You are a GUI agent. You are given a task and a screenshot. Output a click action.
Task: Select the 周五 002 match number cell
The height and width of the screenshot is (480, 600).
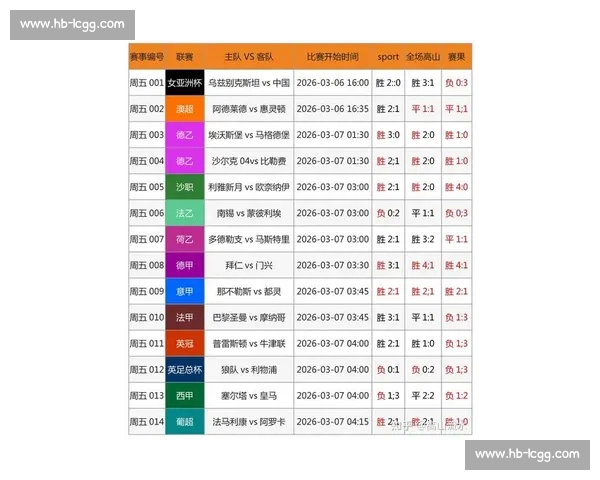147,109
